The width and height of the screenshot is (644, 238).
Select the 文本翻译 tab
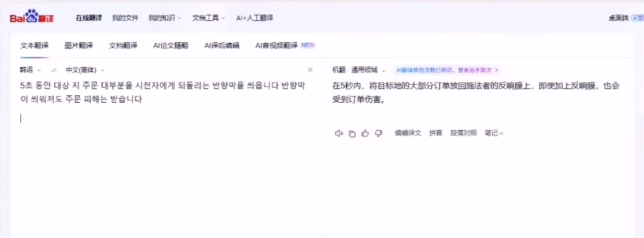[x=34, y=45]
